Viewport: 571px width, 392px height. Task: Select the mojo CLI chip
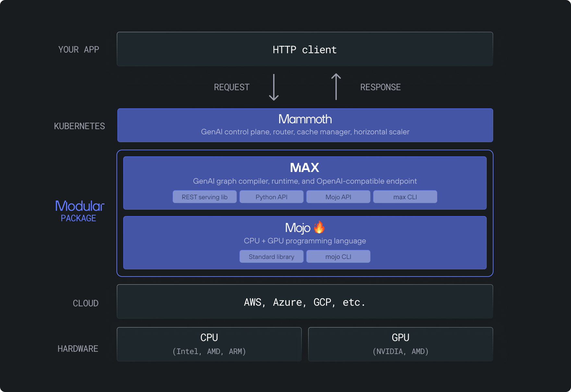[x=338, y=257]
